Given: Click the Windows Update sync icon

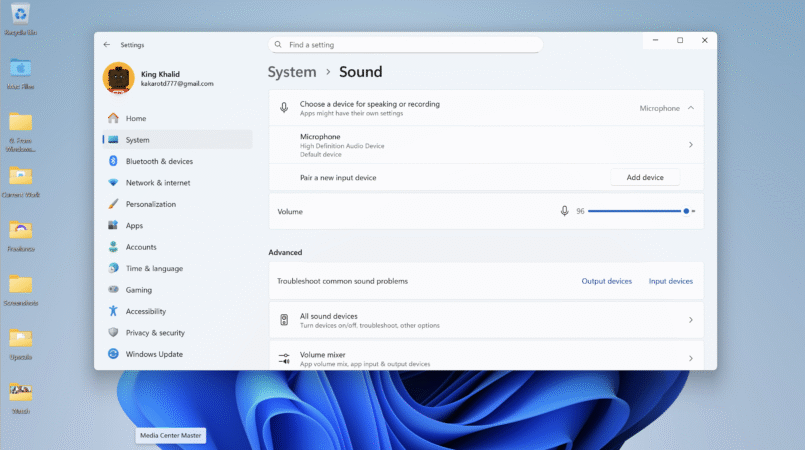Looking at the screenshot, I should [x=113, y=354].
